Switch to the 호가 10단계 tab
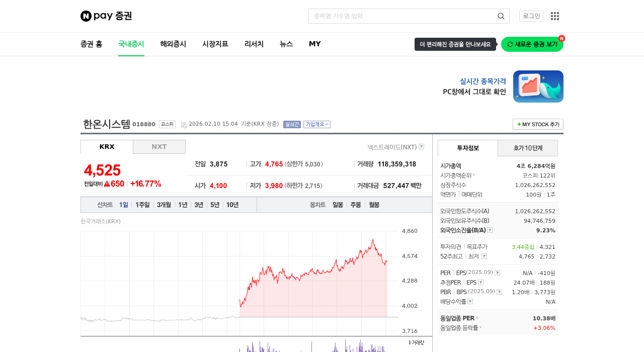Viewport: 644px width, 352px height. tap(527, 148)
